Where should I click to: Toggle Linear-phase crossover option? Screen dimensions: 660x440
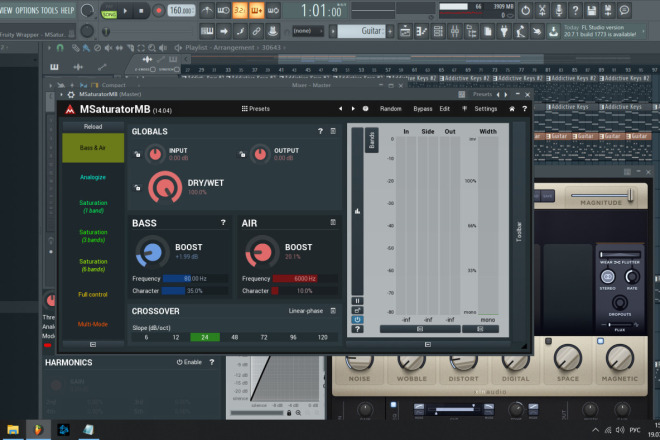306,311
